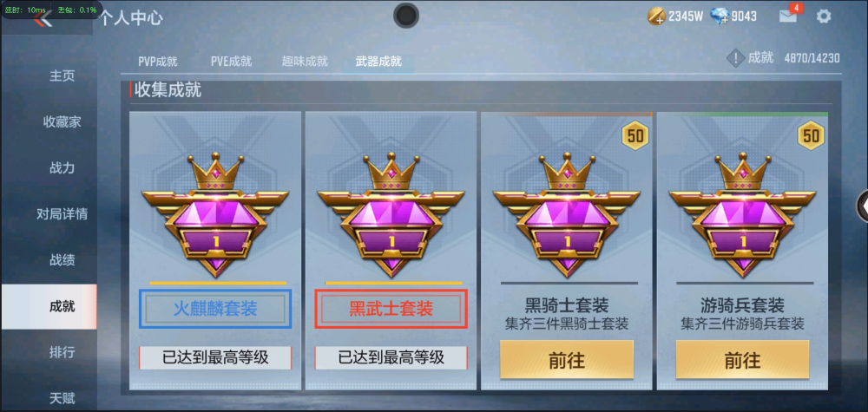Screen dimensions: 868x412
Task: Open 收藏家 in the left sidebar
Action: pos(62,121)
